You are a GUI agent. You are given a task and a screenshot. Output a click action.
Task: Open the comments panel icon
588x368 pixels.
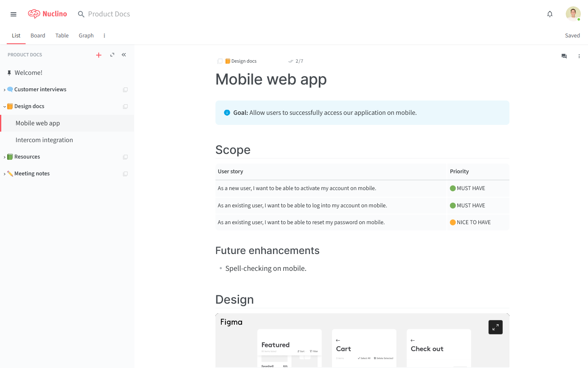coord(564,56)
